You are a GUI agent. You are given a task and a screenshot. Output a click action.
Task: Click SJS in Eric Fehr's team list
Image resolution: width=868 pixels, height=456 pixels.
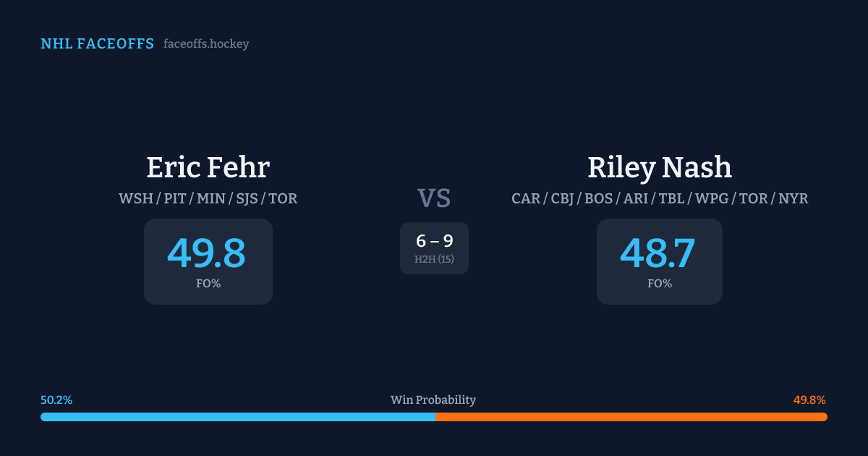[247, 198]
